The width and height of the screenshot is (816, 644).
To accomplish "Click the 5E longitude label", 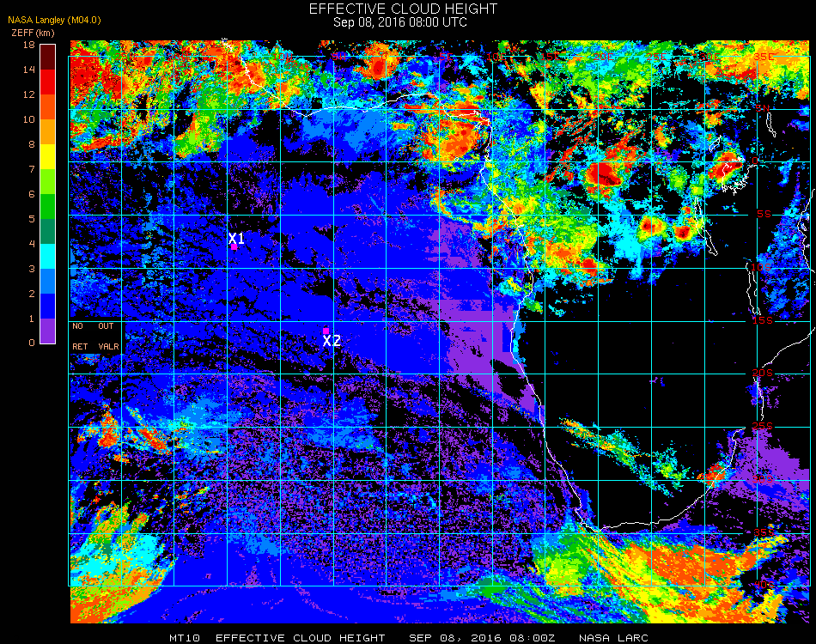I will pos(446,57).
